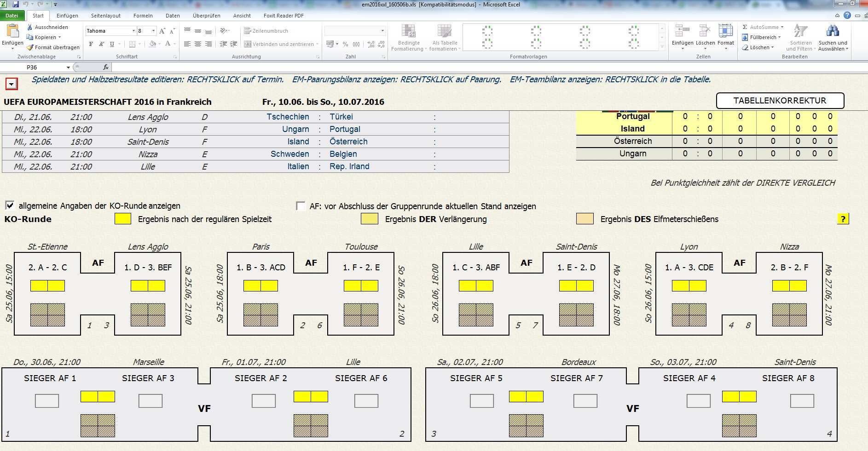The height and width of the screenshot is (451, 868).
Task: Click the Save icon in quick access toolbar
Action: pos(16,4)
